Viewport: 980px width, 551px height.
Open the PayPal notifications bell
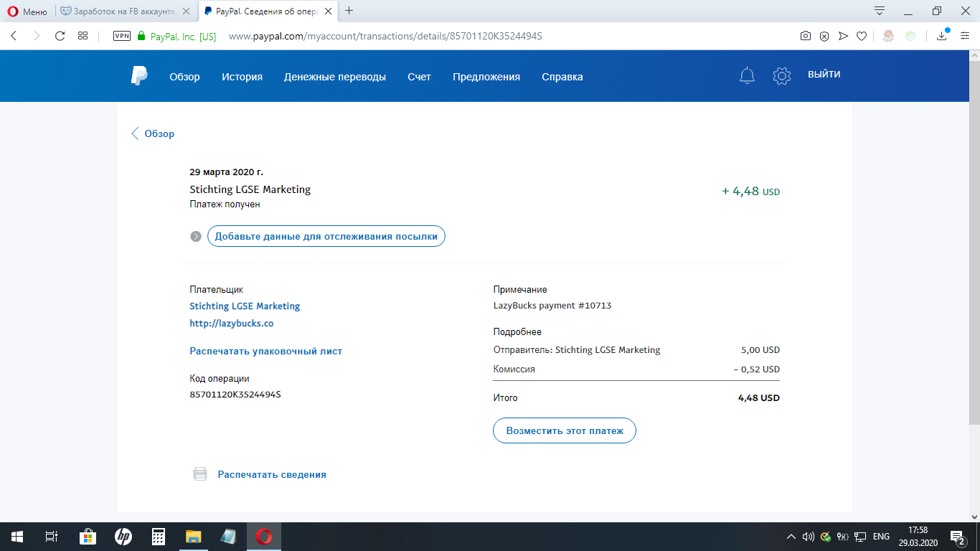click(747, 75)
